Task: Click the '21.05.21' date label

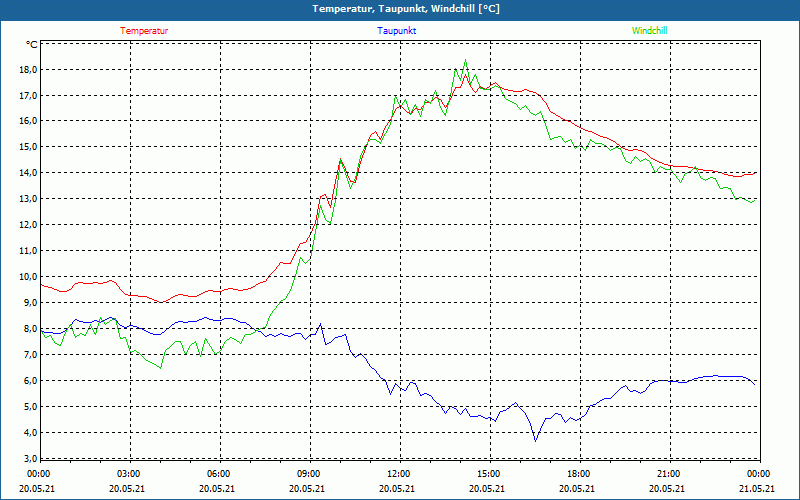Action: [757, 488]
